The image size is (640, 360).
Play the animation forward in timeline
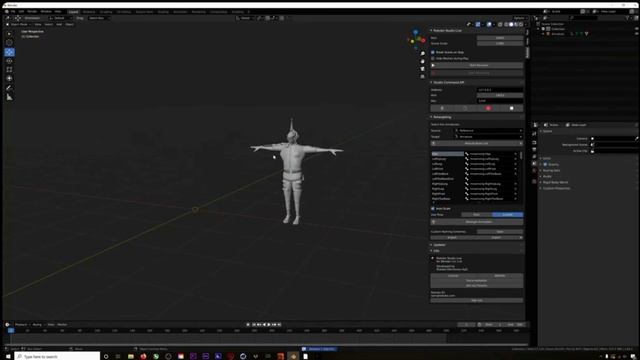click(x=269, y=324)
